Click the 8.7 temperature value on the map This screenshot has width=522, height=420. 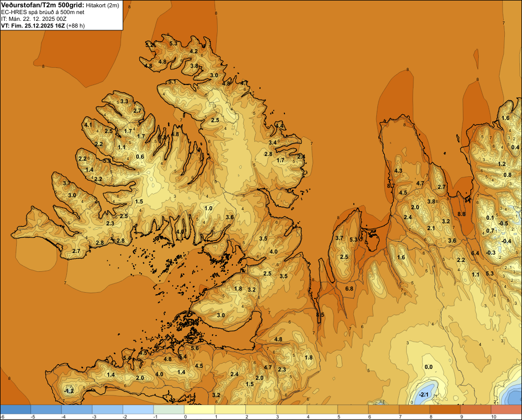tap(391, 186)
